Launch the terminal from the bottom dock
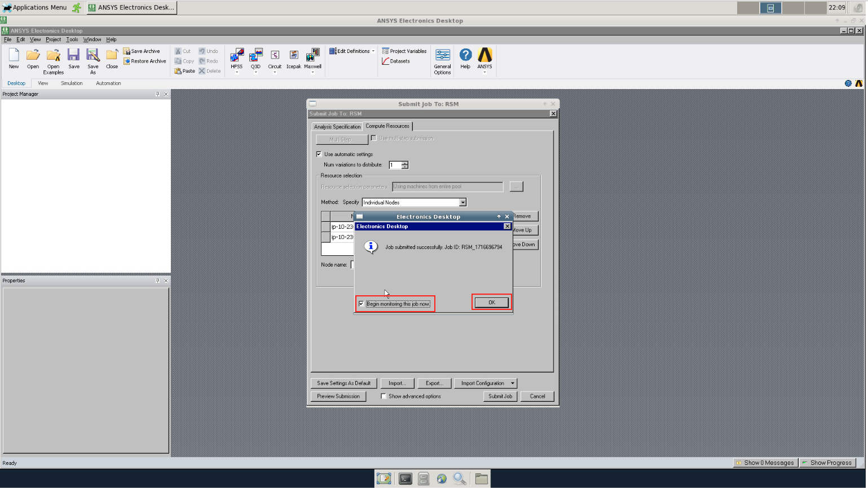Image resolution: width=868 pixels, height=488 pixels. click(405, 479)
